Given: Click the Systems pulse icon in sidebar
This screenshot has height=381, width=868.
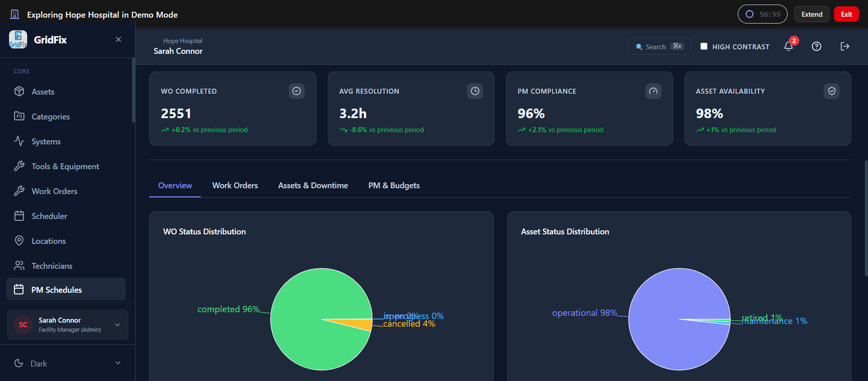Looking at the screenshot, I should pos(19,141).
